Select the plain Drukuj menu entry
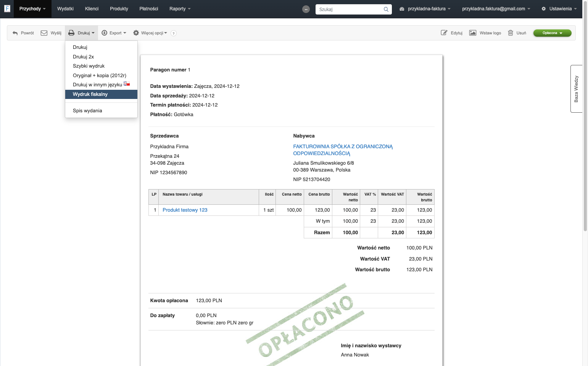 point(101,47)
